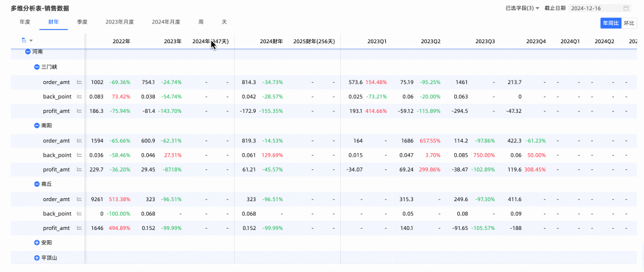
Task: Collapse the 河南 province group
Action: tap(28, 52)
